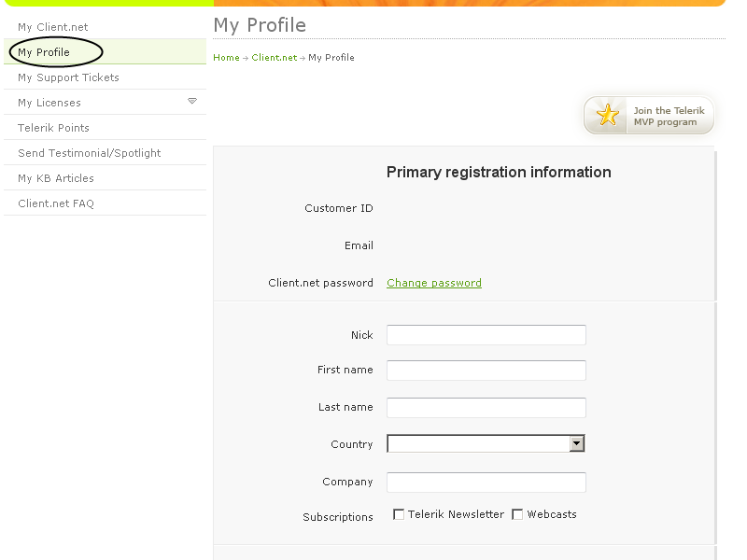Open the Country dropdown list
747x560 pixels.
pyautogui.click(x=577, y=444)
